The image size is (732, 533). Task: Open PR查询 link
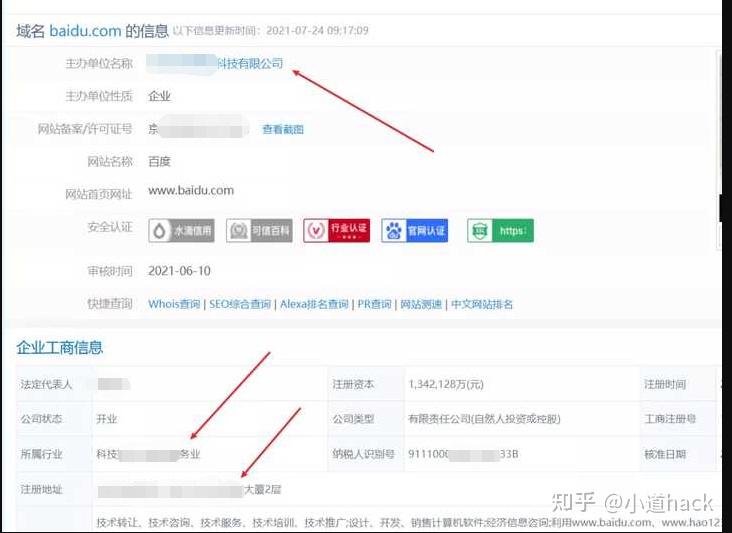[x=374, y=304]
